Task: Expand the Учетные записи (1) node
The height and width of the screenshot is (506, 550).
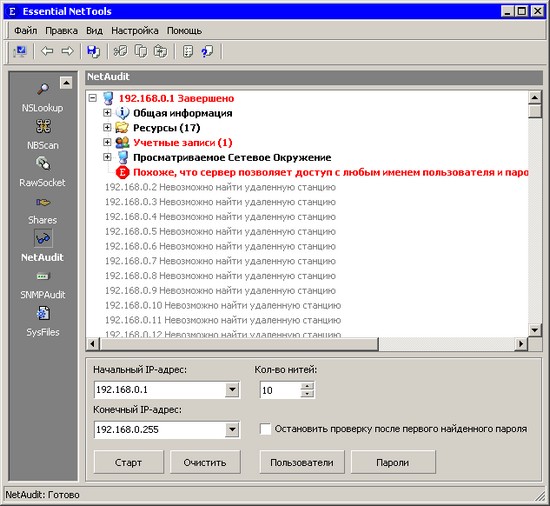Action: 107,142
